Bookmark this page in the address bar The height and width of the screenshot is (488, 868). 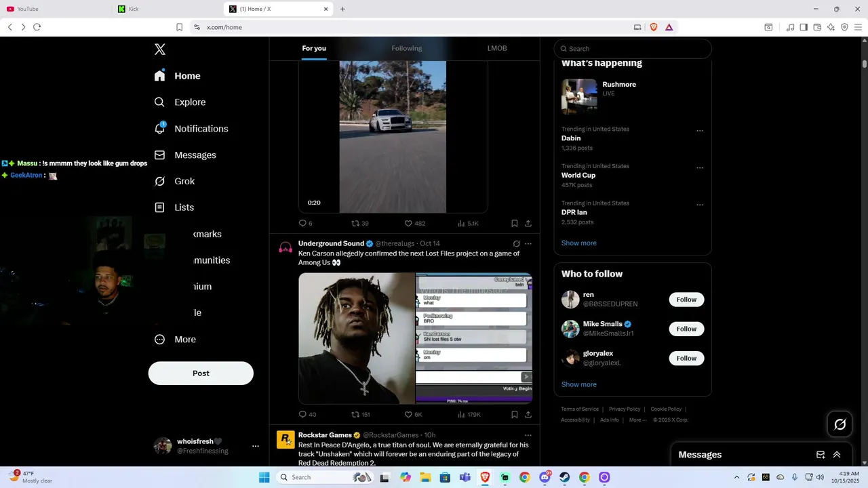(x=179, y=27)
